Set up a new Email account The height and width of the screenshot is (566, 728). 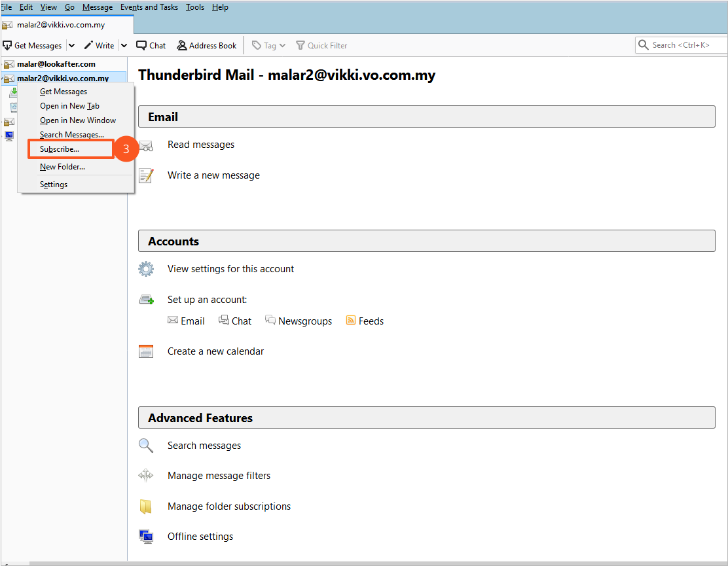(x=186, y=321)
